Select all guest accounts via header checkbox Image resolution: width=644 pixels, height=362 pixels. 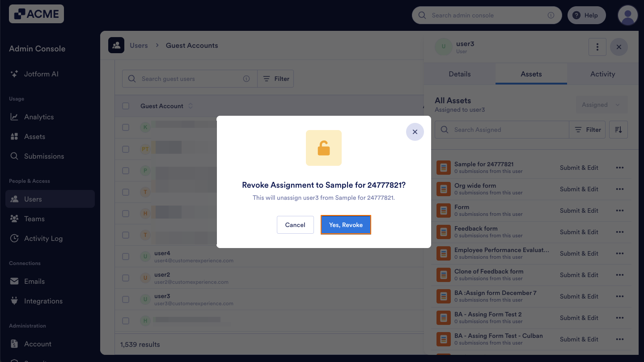pyautogui.click(x=126, y=106)
